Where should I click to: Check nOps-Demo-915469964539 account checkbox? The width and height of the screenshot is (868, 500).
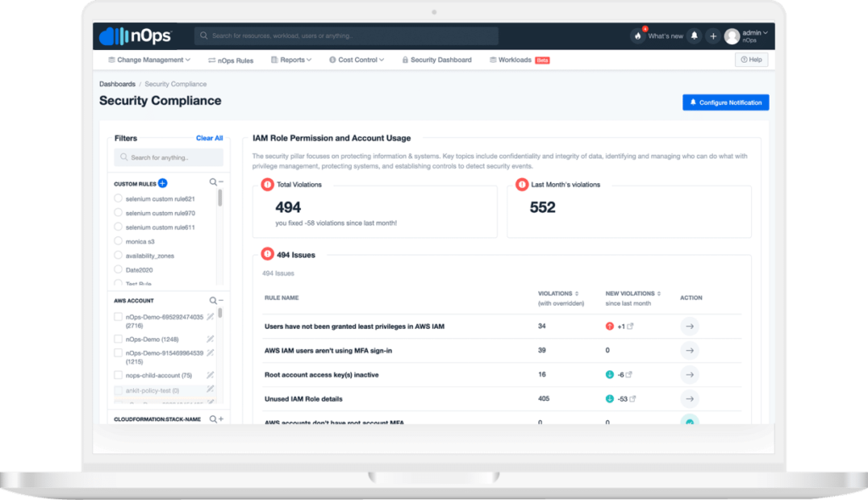118,353
